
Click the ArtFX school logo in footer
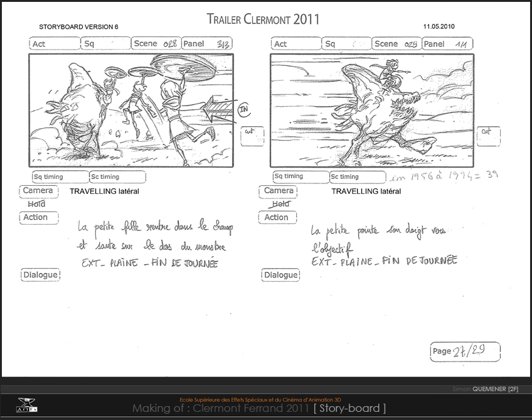point(26,405)
